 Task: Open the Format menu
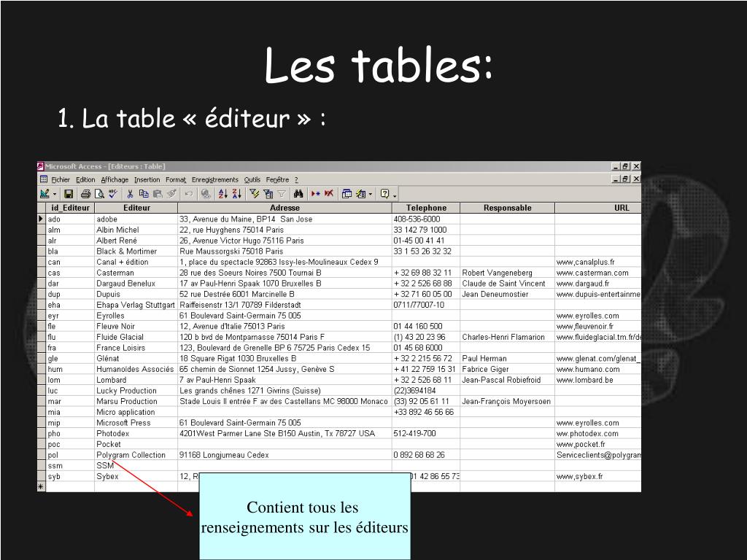[x=176, y=180]
